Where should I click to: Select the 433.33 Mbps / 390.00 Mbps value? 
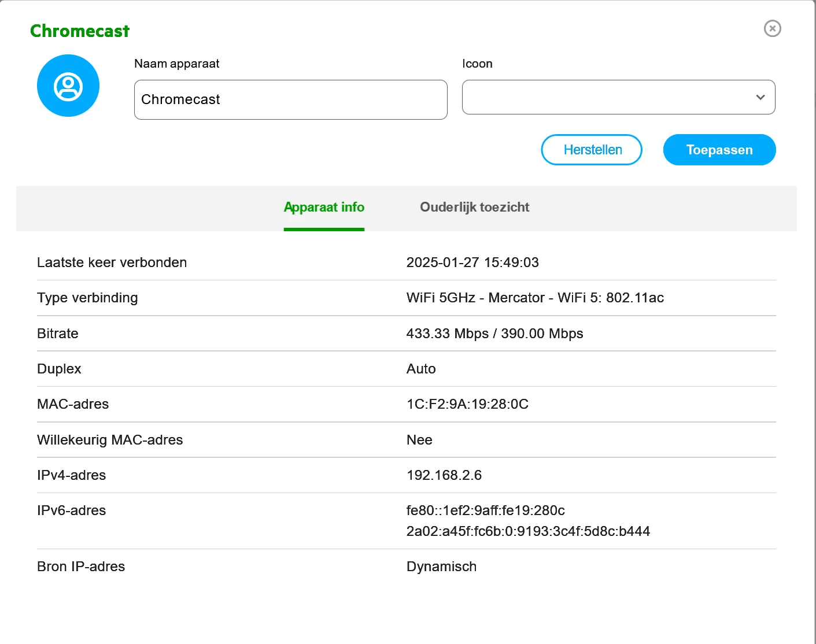494,334
